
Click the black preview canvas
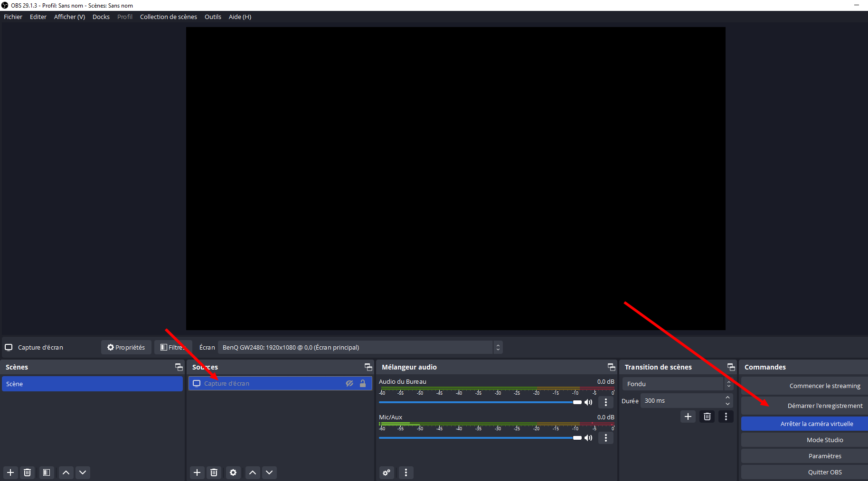click(x=455, y=178)
